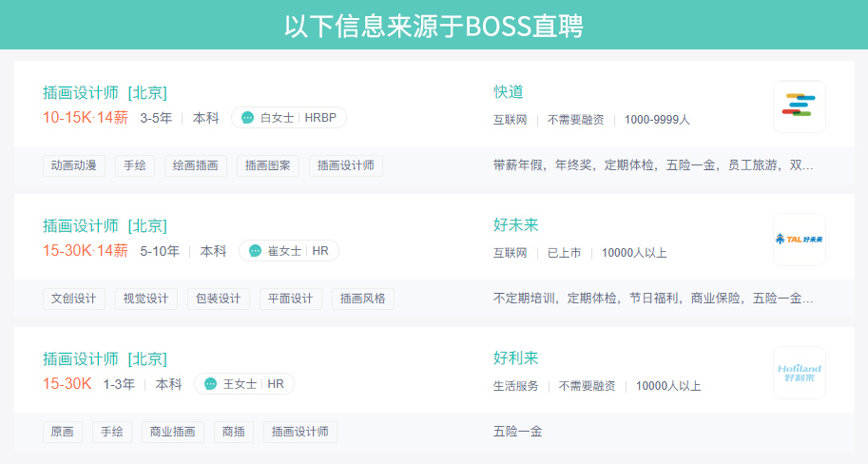Open the 10-15K 插画设计师 job title
This screenshot has height=464, width=868.
tap(105, 92)
